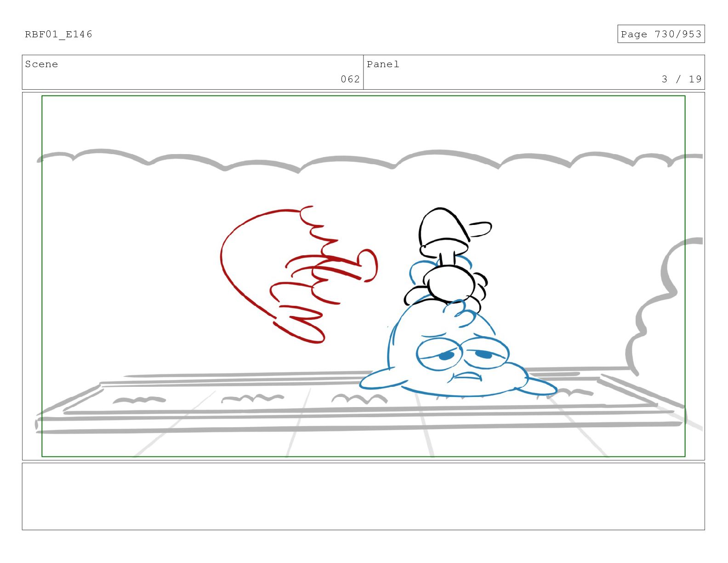Viewport: 728px width, 563px height.
Task: Click the Page 730/953 indicator box
Action: [x=660, y=34]
